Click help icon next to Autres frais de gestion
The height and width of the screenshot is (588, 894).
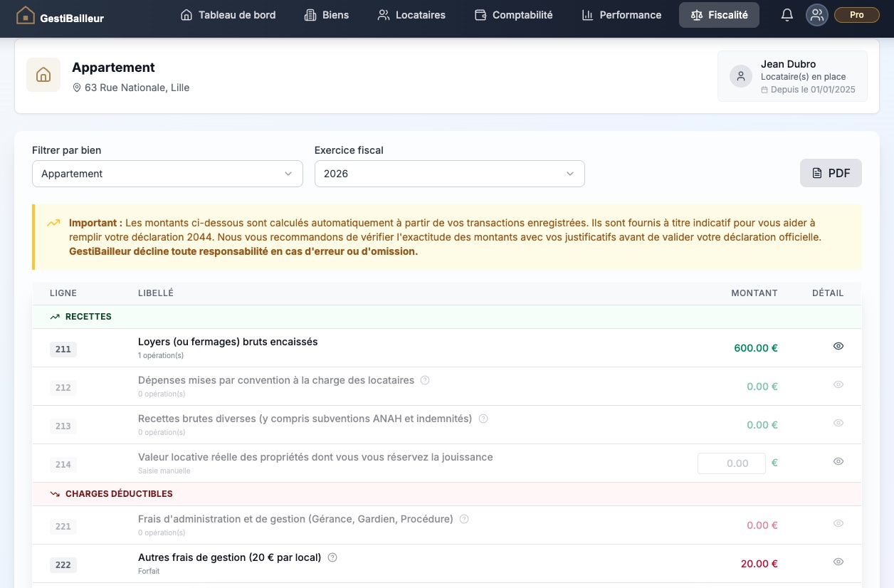tap(332, 557)
